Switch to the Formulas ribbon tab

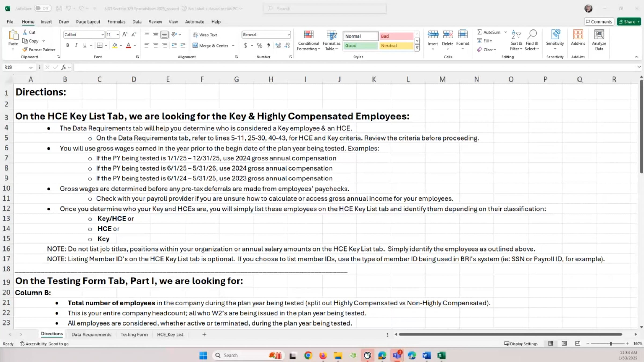coord(116,22)
